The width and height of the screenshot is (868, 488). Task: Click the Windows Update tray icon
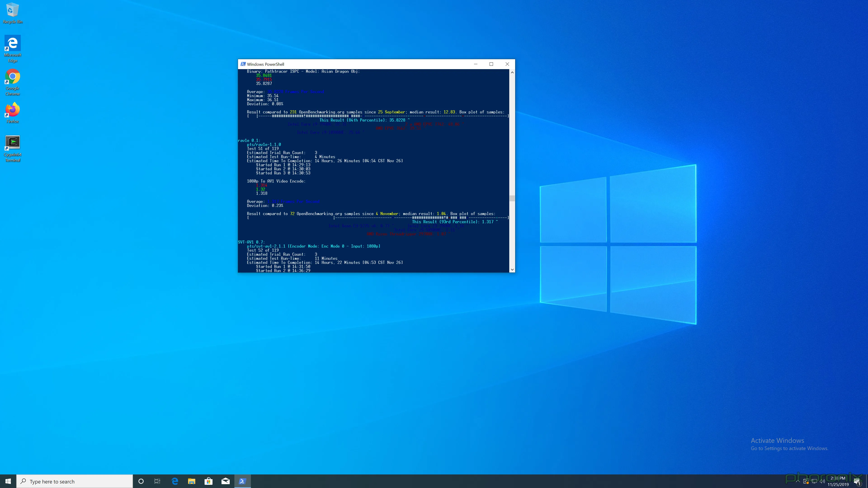click(x=806, y=481)
